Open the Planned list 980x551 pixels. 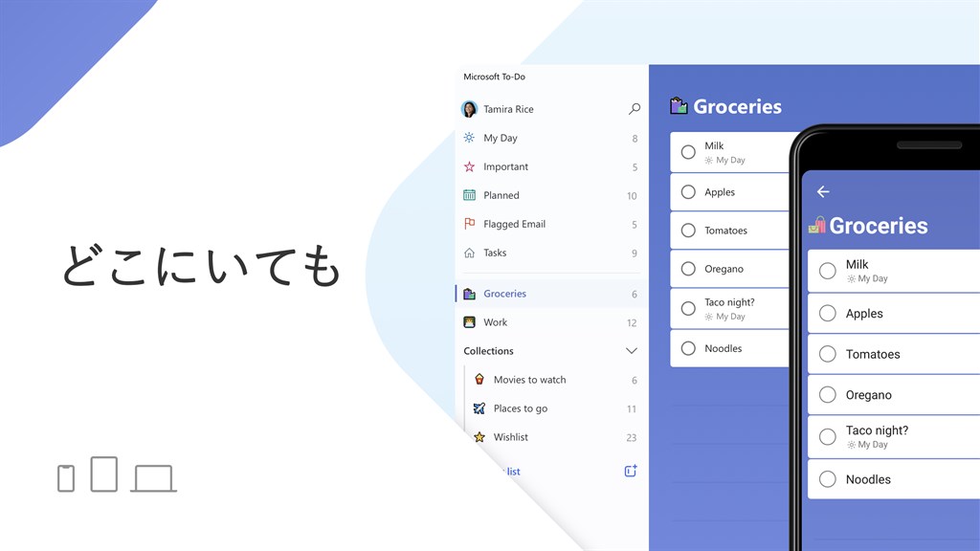pos(550,195)
